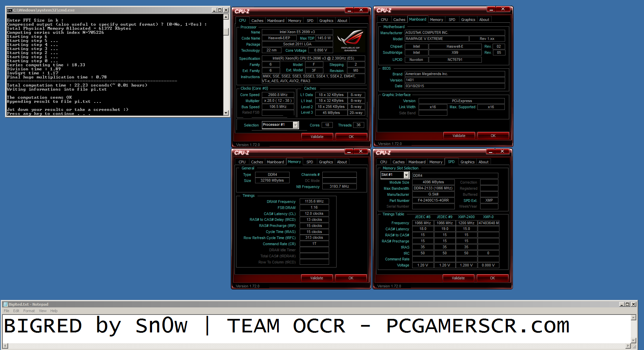Screen dimensions: 644x350
Task: Click the DRAM Frequency 1135.6 MHz value
Action: coord(314,201)
